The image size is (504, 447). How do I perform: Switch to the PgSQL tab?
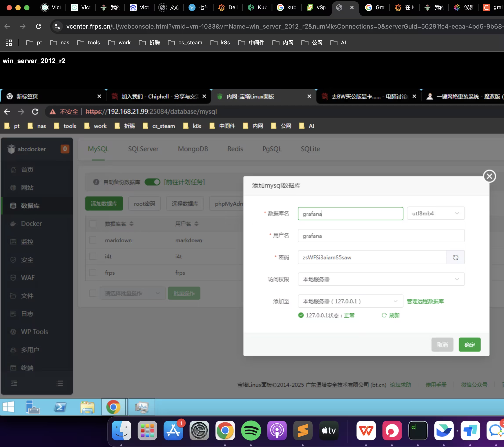click(x=272, y=149)
